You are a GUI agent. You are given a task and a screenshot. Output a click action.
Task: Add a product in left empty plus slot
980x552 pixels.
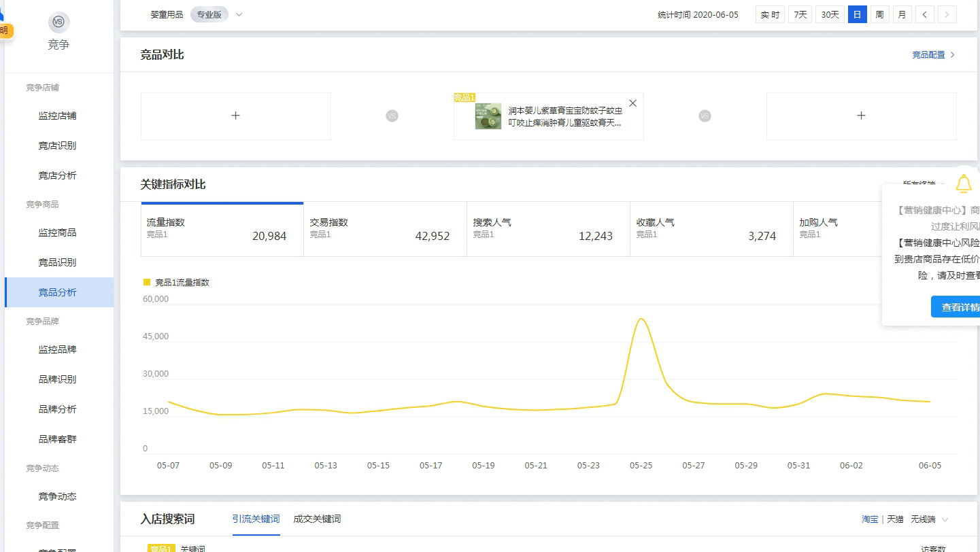[x=235, y=116]
